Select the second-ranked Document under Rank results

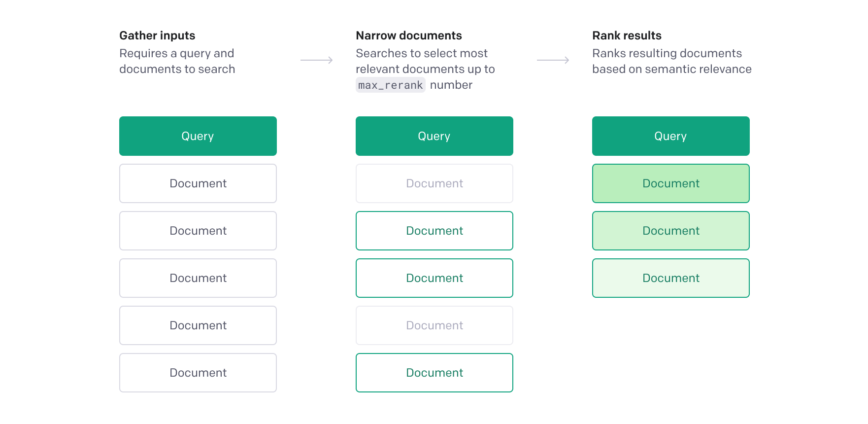click(670, 231)
